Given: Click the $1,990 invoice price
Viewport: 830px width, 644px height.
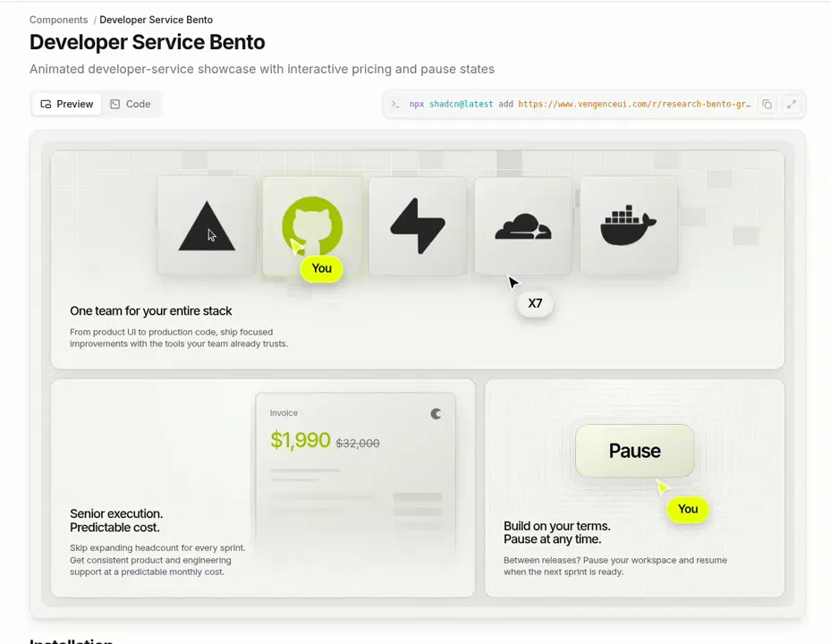Looking at the screenshot, I should pos(301,440).
